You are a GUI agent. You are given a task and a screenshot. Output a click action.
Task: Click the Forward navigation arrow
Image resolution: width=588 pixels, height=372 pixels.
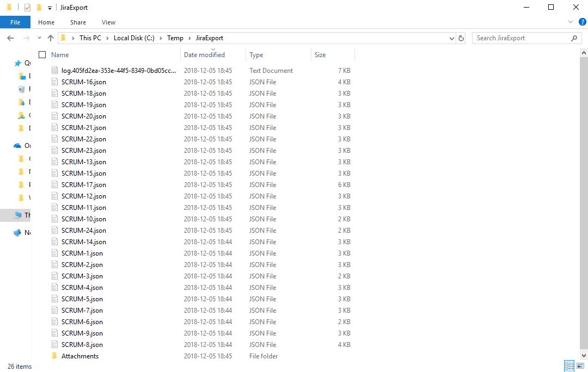tap(26, 38)
